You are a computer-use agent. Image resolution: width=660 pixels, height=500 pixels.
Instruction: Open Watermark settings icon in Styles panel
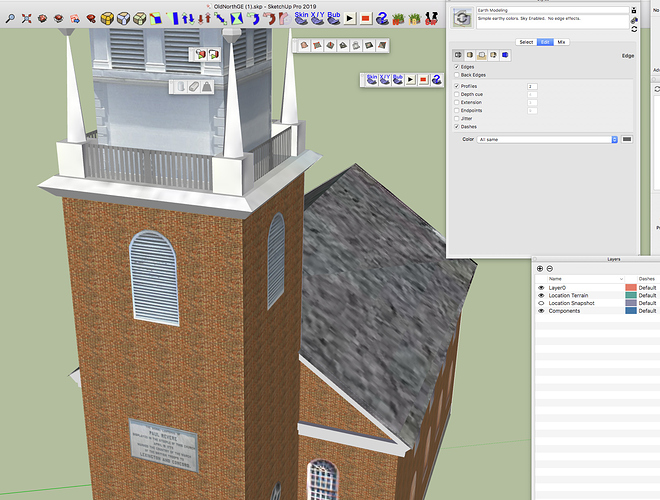point(493,55)
